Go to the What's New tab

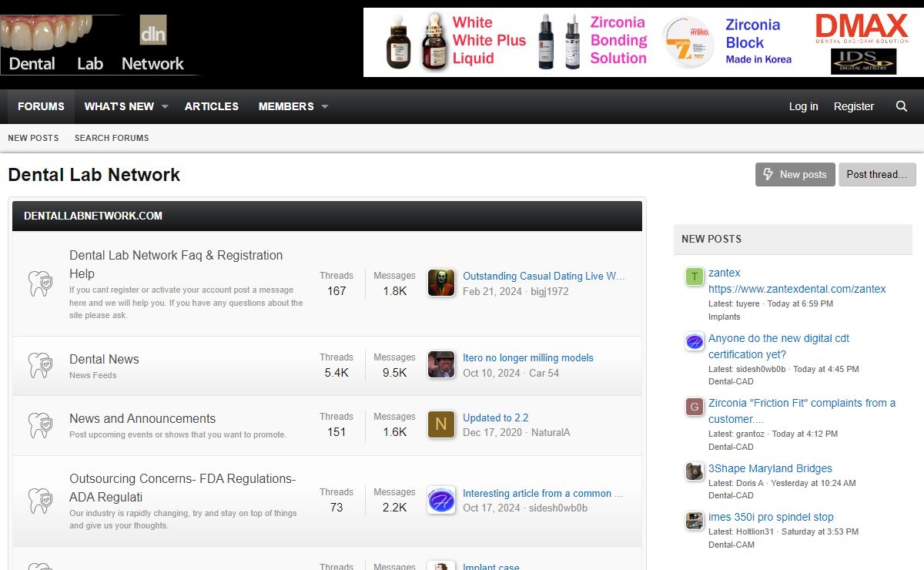[x=119, y=106]
